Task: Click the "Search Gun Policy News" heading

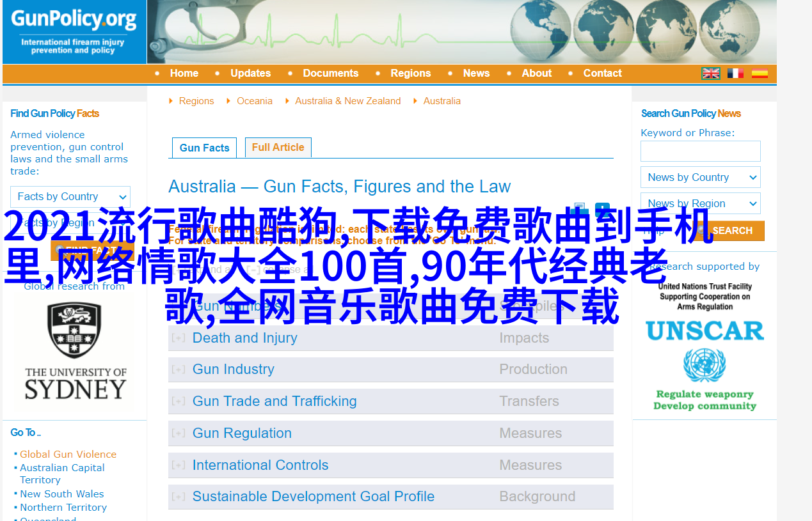Action: tap(691, 114)
